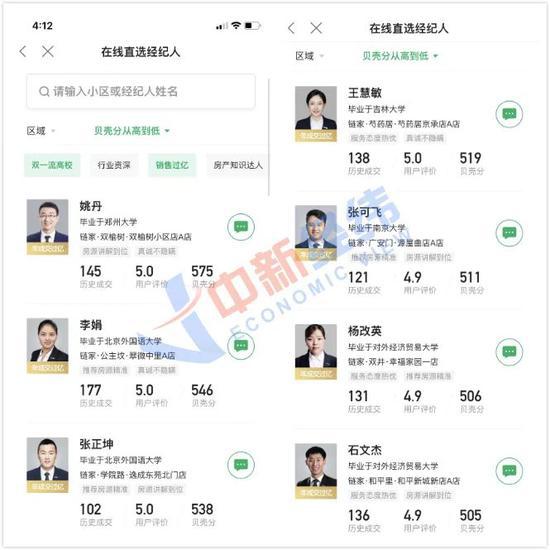Screen dimensions: 550x550
Task: Tap the chat icon for 张正坤
Action: point(241,465)
